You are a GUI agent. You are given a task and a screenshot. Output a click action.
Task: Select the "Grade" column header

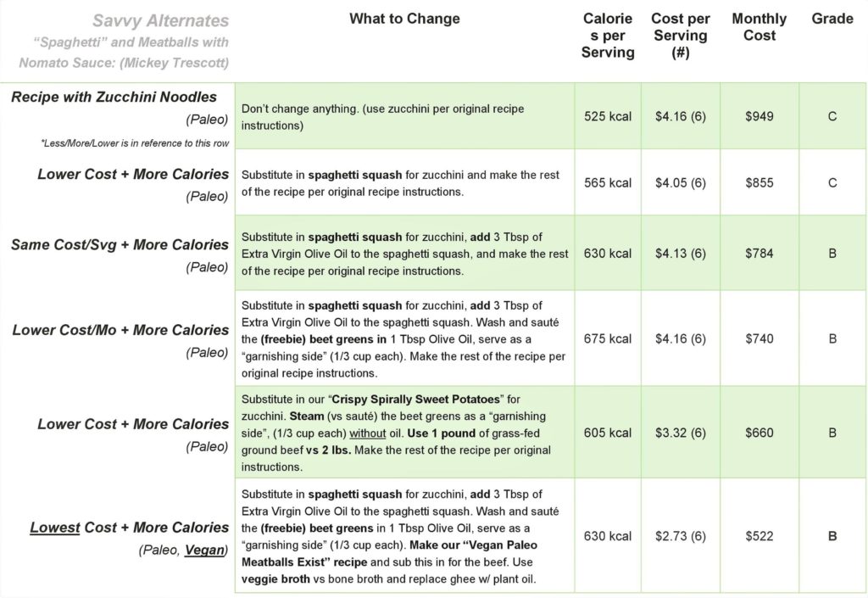[x=832, y=19]
